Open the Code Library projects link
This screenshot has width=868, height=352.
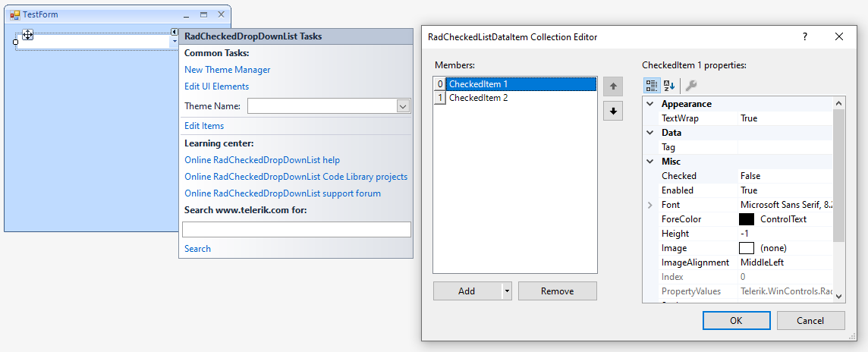[x=296, y=177]
